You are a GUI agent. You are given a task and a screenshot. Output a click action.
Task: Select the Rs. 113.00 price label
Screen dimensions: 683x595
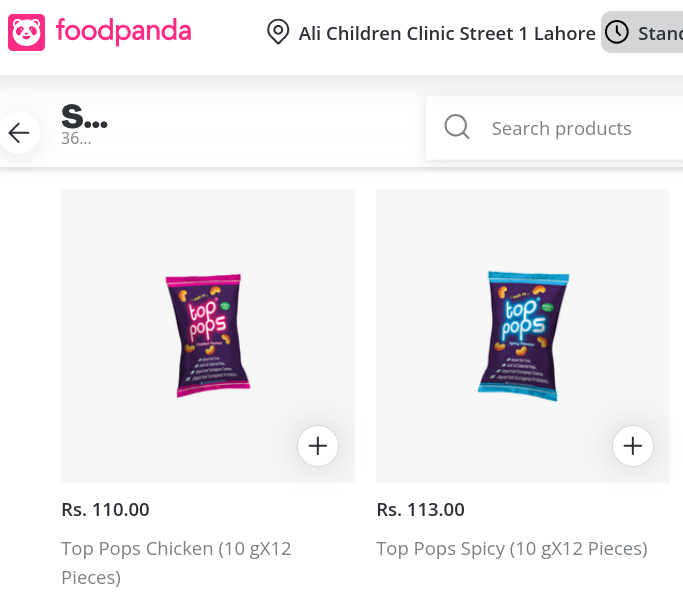(x=420, y=510)
